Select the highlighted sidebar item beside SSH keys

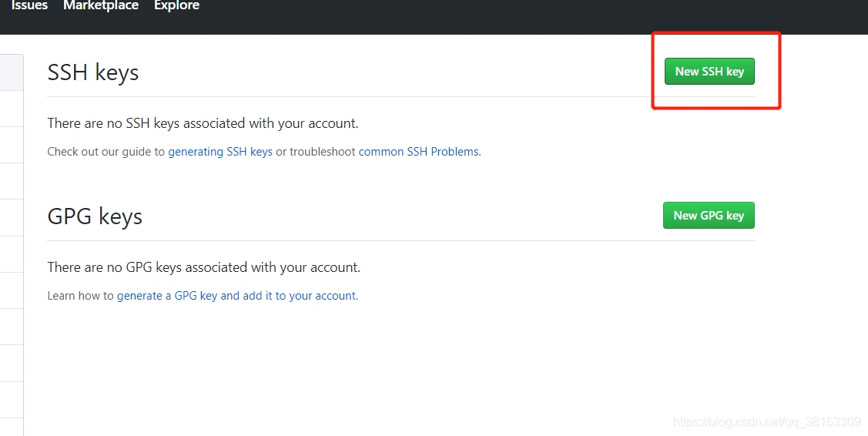pyautogui.click(x=12, y=72)
